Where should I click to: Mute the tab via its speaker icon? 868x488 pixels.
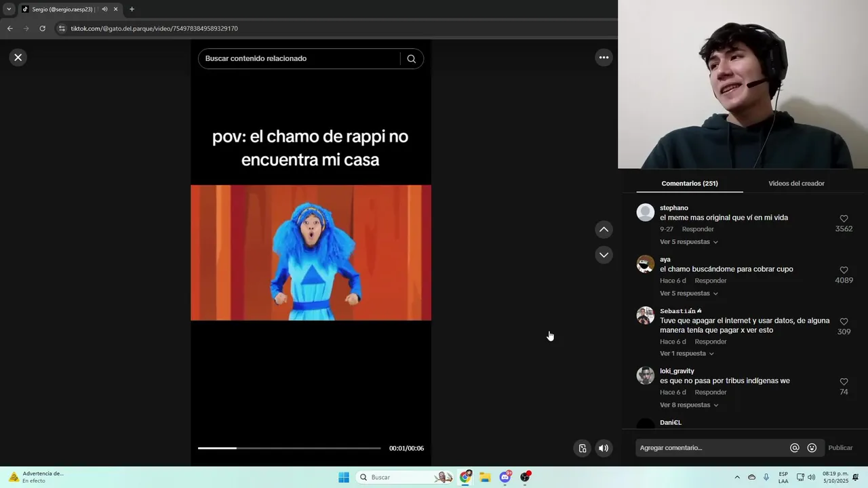(104, 9)
